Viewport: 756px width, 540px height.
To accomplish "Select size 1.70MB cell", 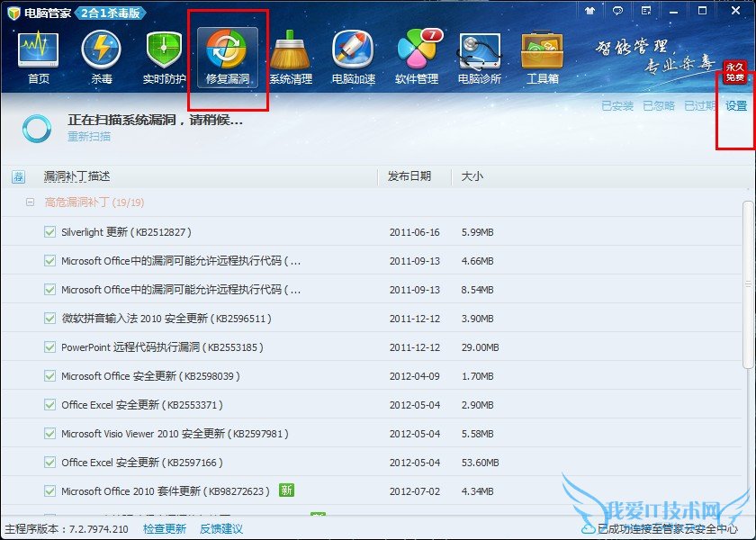I will click(x=477, y=376).
